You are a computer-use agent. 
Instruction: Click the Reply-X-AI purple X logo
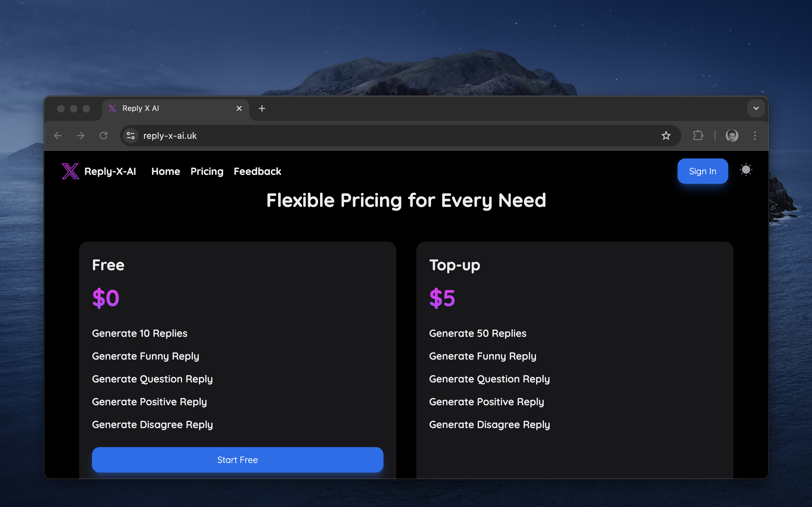click(x=70, y=171)
